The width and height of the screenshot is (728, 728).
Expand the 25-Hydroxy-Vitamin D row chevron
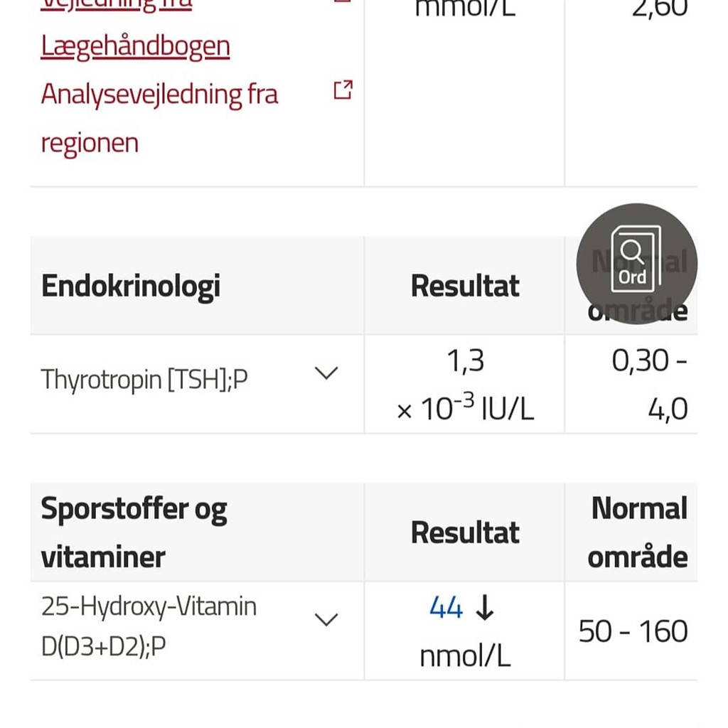point(326,619)
